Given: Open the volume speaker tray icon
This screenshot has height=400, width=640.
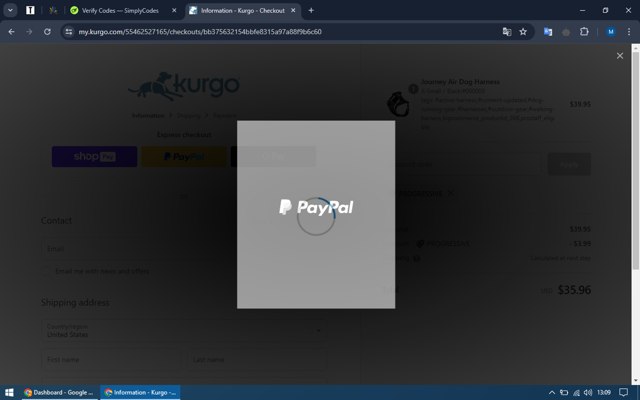Looking at the screenshot, I should [x=588, y=393].
